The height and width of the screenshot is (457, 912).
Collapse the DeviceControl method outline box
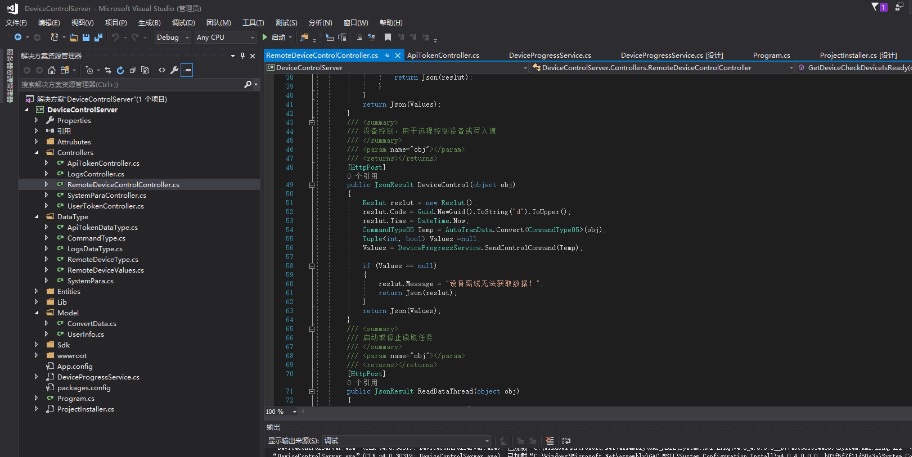pyautogui.click(x=312, y=185)
